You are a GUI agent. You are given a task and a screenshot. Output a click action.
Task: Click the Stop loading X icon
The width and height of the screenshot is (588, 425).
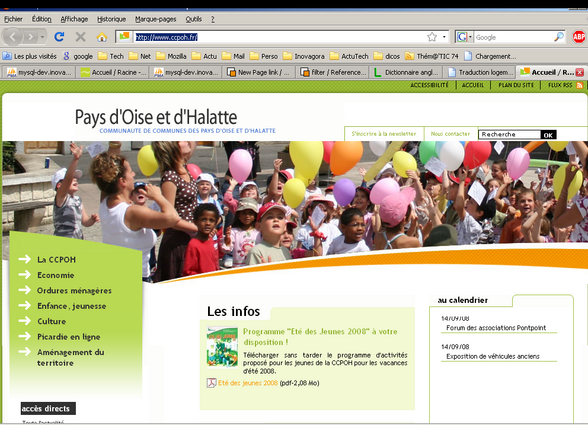coord(80,37)
